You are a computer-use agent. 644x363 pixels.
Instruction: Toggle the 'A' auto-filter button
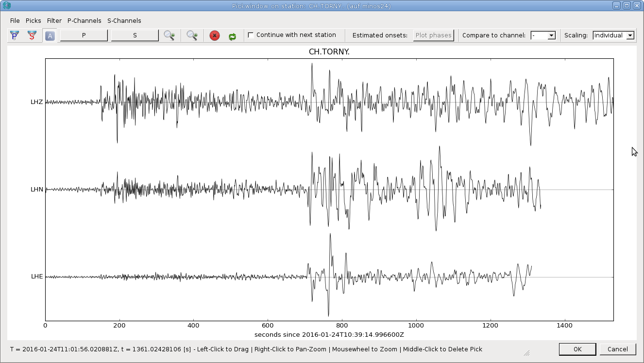[x=50, y=35]
